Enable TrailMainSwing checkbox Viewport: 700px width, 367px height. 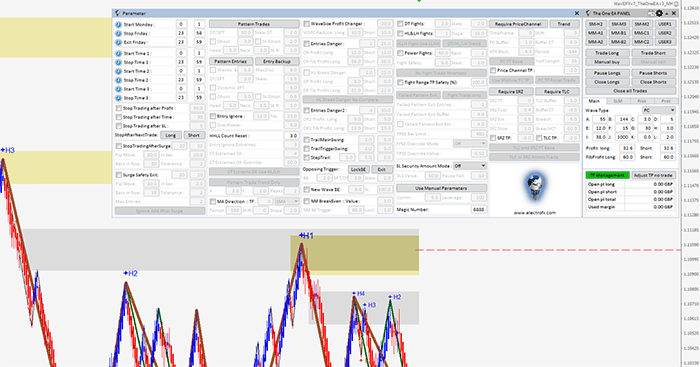[307, 140]
